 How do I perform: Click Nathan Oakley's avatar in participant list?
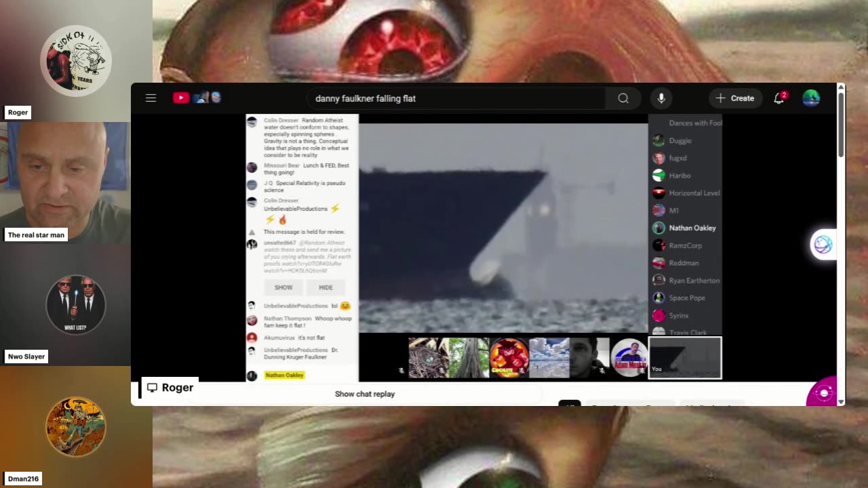658,228
